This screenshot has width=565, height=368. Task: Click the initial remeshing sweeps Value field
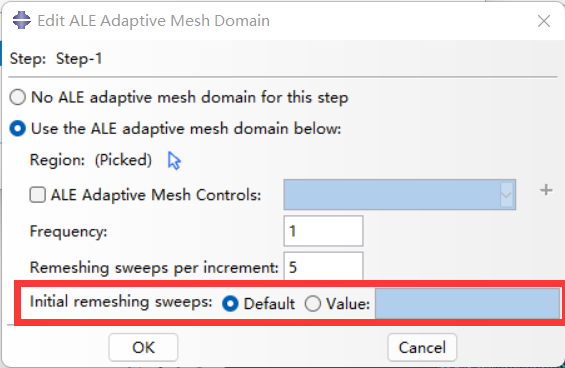tap(467, 303)
